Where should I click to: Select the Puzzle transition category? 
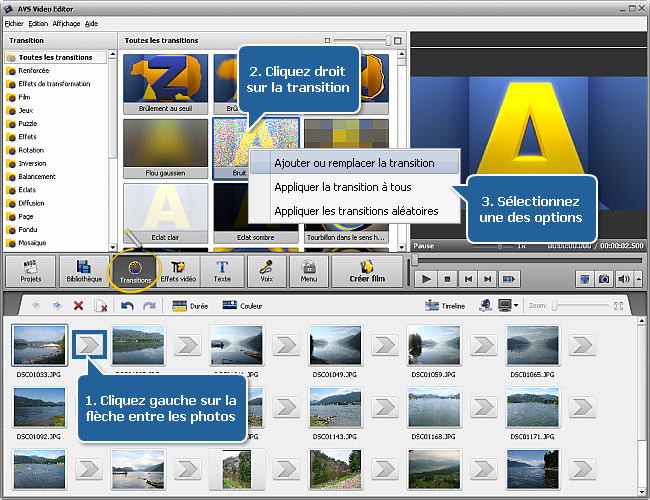pyautogui.click(x=27, y=123)
